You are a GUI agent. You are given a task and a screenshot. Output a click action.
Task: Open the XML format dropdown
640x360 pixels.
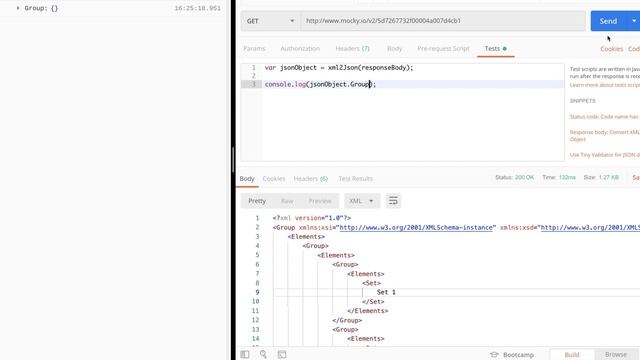click(x=362, y=201)
